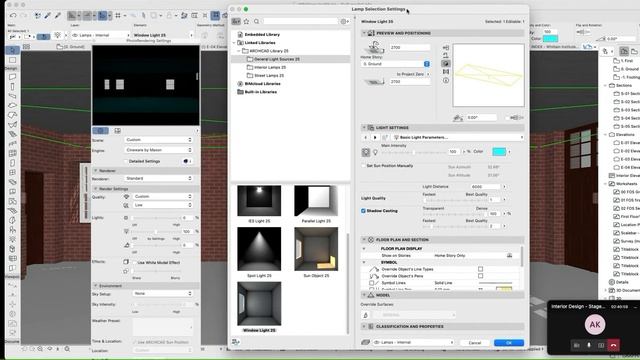Open the Home Story dropdown showing Ground
640x360 pixels.
pyautogui.click(x=395, y=64)
